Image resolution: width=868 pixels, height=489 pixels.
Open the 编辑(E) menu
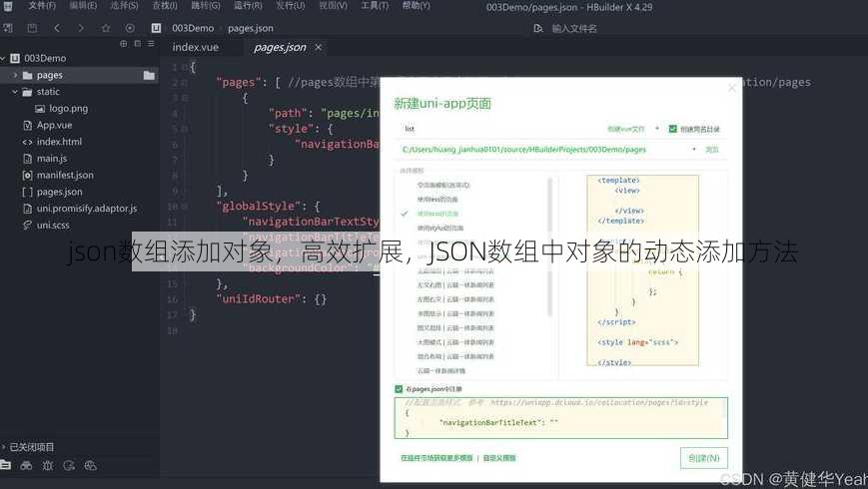point(83,6)
